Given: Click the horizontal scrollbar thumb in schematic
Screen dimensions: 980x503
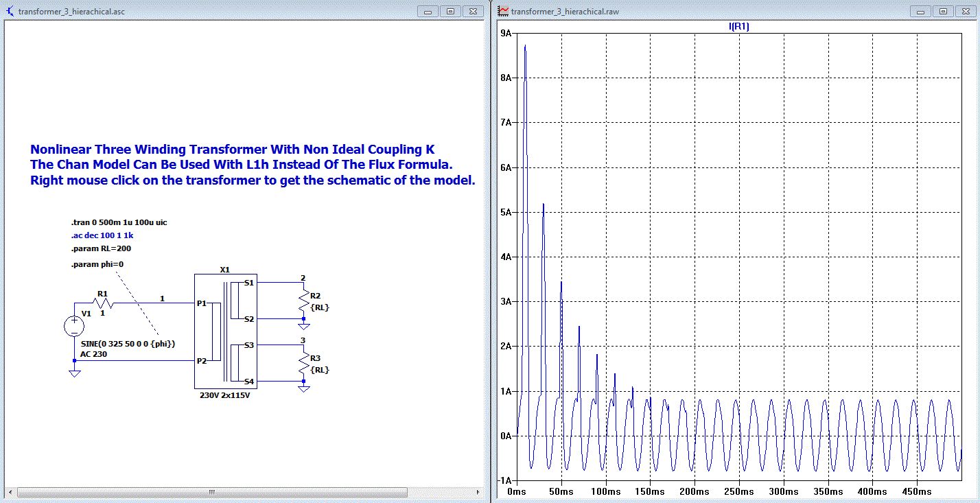Looking at the screenshot, I should pyautogui.click(x=211, y=493).
